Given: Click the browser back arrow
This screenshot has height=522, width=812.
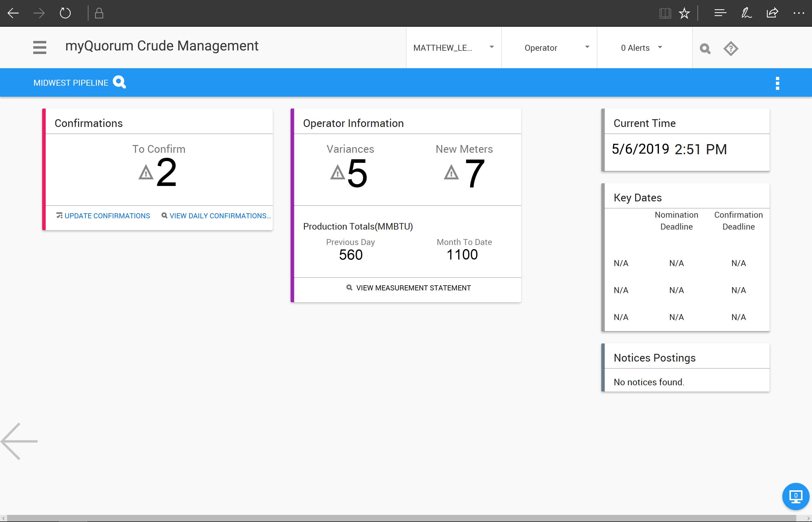Looking at the screenshot, I should (13, 13).
